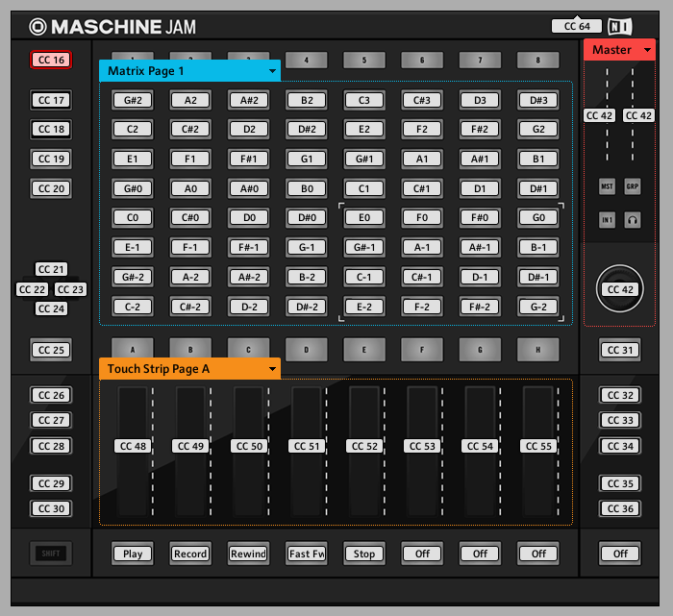Click the Fast Fw transport assignment

307,554
